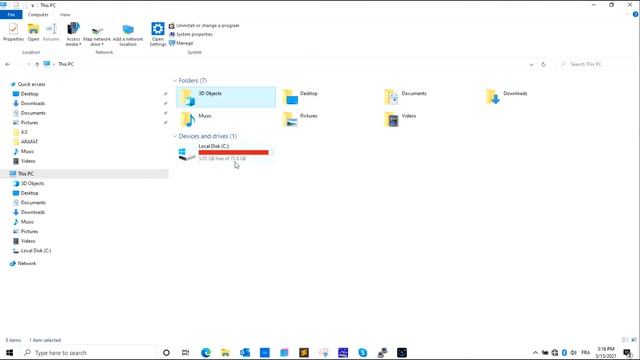Viewport: 640px width, 360px height.
Task: Launch Open Settings from ribbon
Action: coord(158,34)
